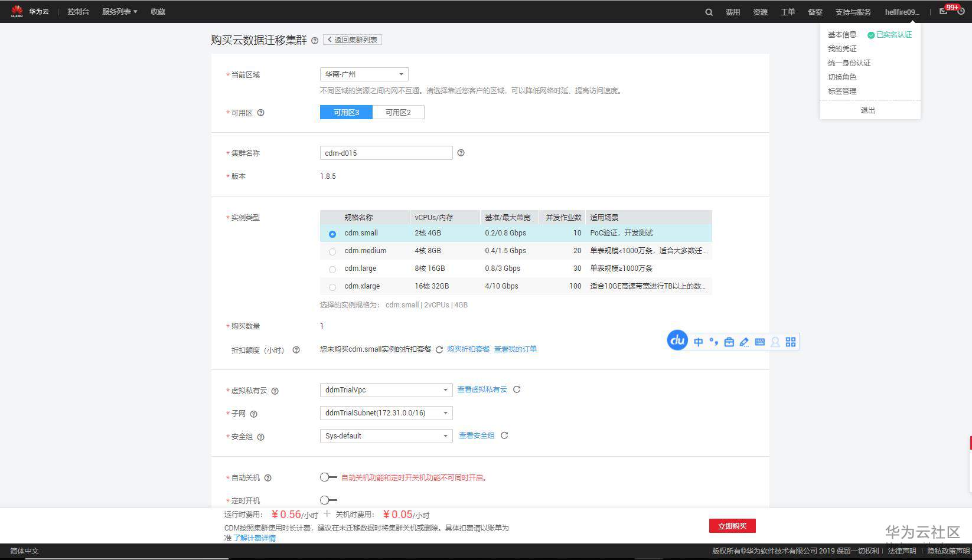The height and width of the screenshot is (560, 972).
Task: Open Baidu IME grid menu icon
Action: click(x=791, y=342)
